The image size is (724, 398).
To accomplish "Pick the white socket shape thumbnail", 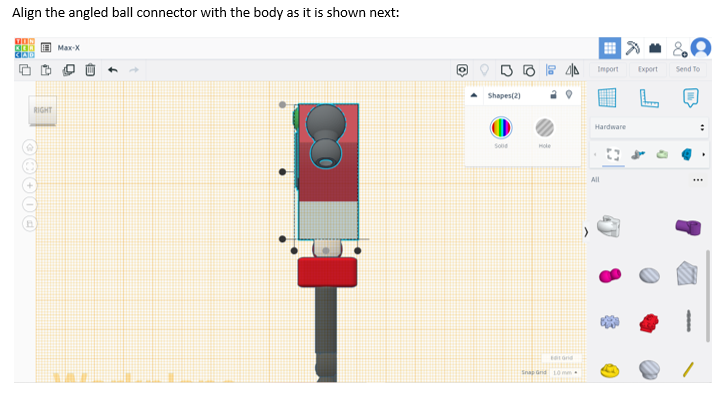I will tap(609, 226).
